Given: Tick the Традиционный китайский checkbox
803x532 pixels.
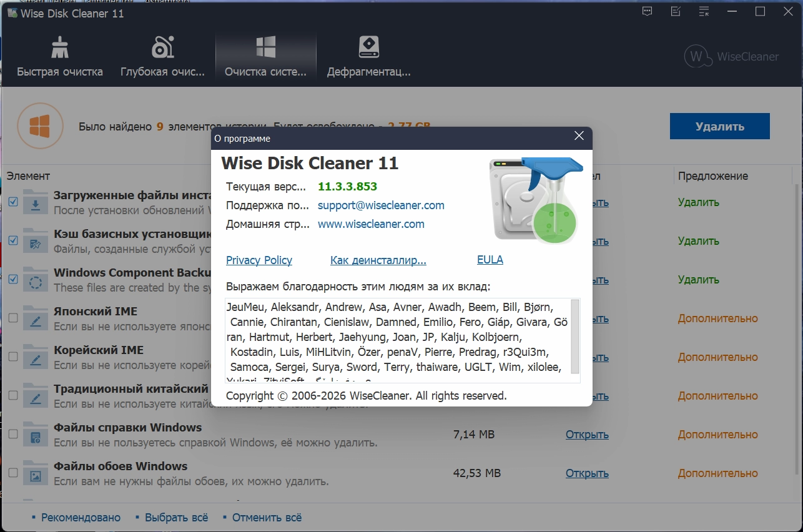Looking at the screenshot, I should click(x=13, y=395).
